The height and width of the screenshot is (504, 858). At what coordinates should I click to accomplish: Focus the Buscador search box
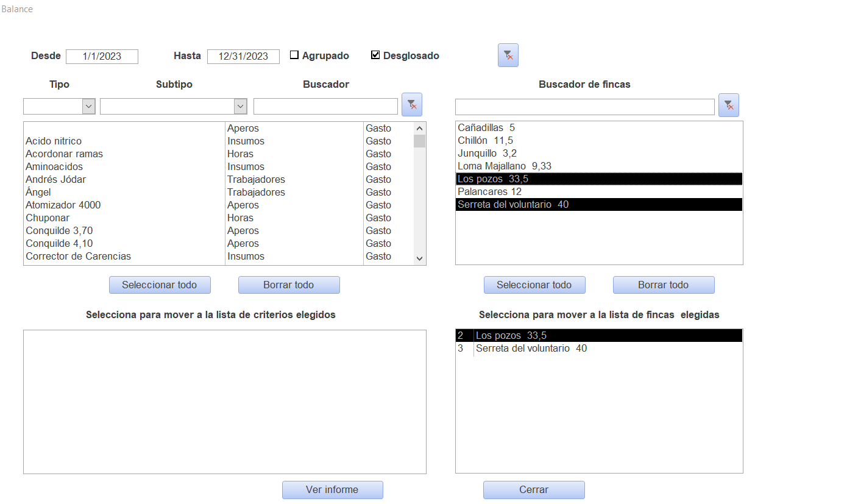click(325, 107)
